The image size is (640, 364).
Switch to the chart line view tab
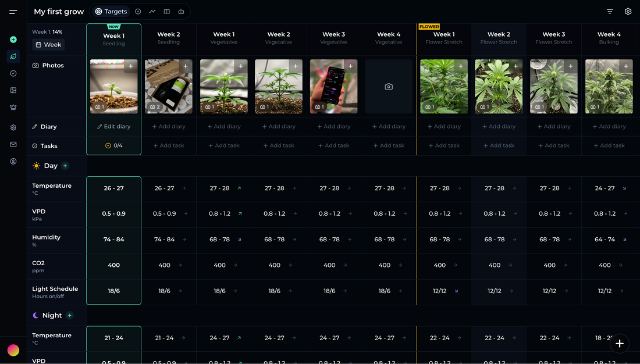152,12
